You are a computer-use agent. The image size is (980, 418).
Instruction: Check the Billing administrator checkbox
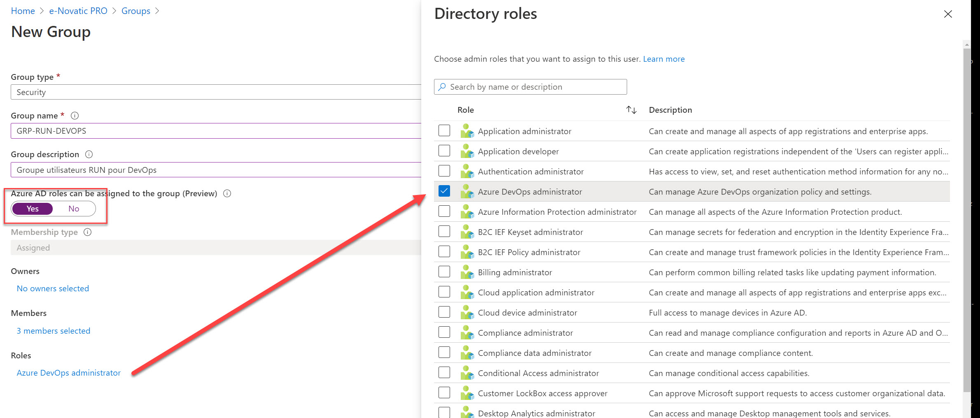click(x=444, y=272)
